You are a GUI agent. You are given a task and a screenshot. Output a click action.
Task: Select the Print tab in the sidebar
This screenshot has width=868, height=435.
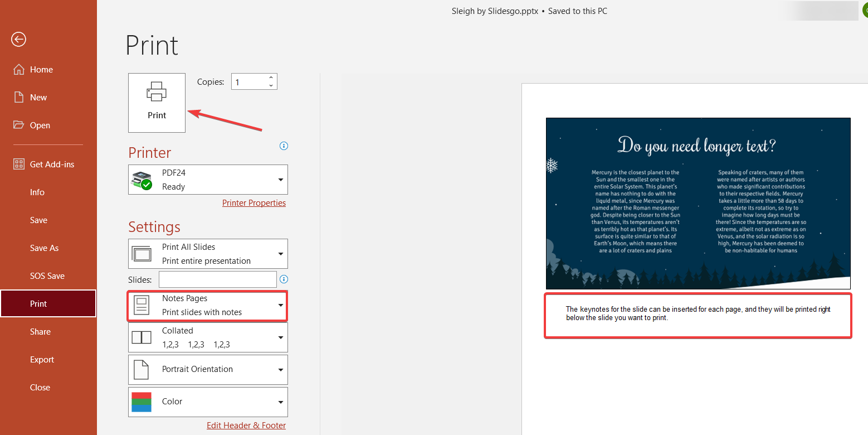(48, 304)
